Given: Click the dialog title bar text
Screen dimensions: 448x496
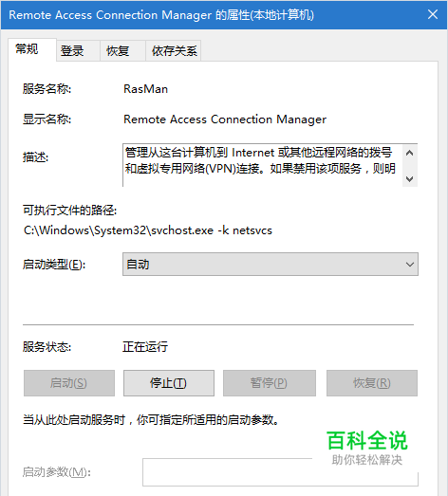Looking at the screenshot, I should [x=161, y=15].
